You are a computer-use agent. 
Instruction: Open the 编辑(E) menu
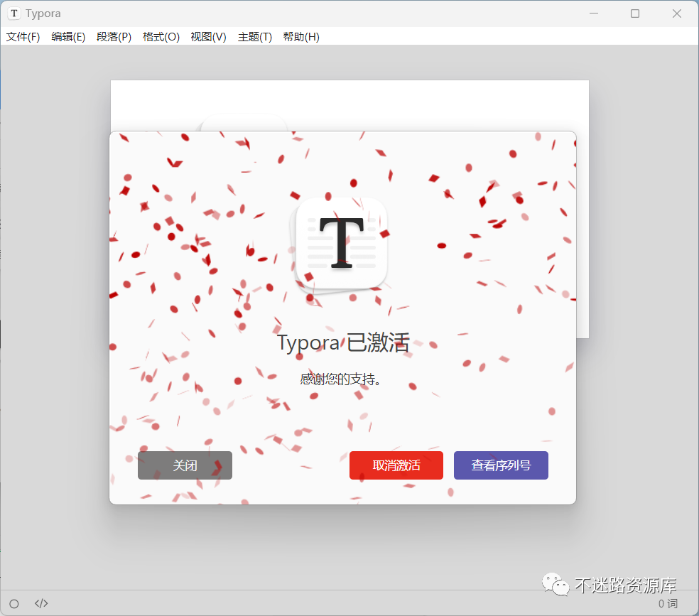point(68,36)
